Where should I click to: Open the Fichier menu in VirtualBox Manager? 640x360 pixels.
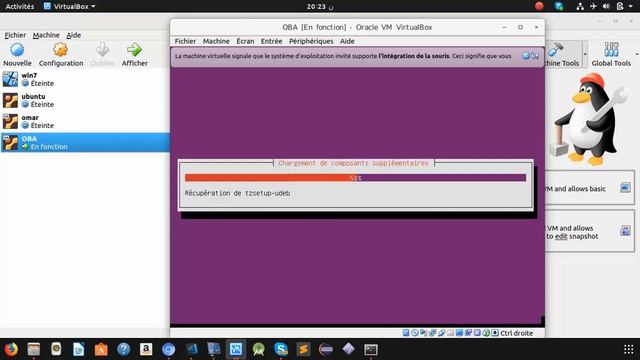pyautogui.click(x=15, y=35)
